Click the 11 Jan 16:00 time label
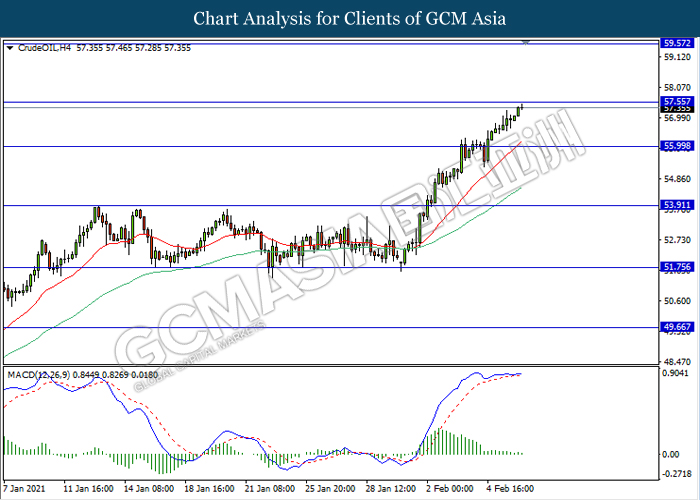The image size is (700, 500). click(88, 489)
